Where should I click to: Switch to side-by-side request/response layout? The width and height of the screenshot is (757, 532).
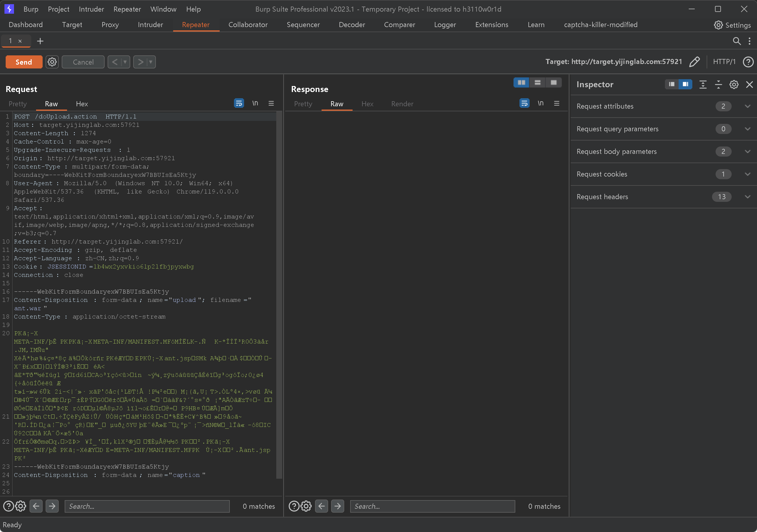[x=521, y=83]
